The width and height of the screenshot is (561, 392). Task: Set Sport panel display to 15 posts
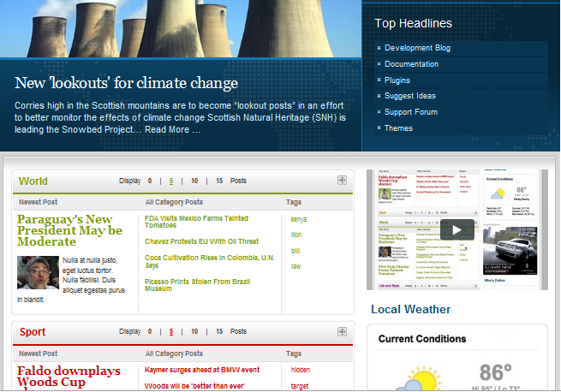pos(219,331)
